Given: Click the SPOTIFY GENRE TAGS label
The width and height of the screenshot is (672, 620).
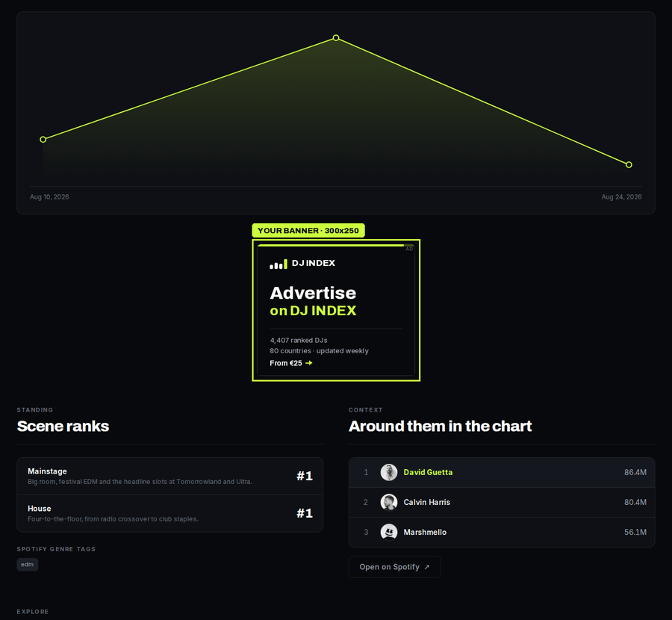Looking at the screenshot, I should (56, 549).
